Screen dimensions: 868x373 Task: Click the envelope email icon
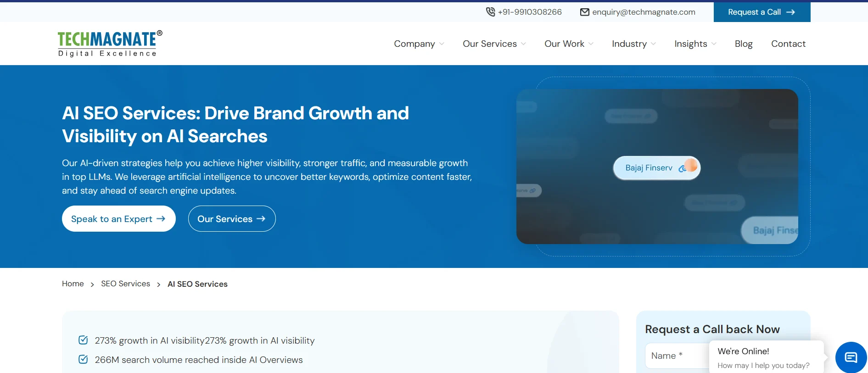click(x=584, y=12)
